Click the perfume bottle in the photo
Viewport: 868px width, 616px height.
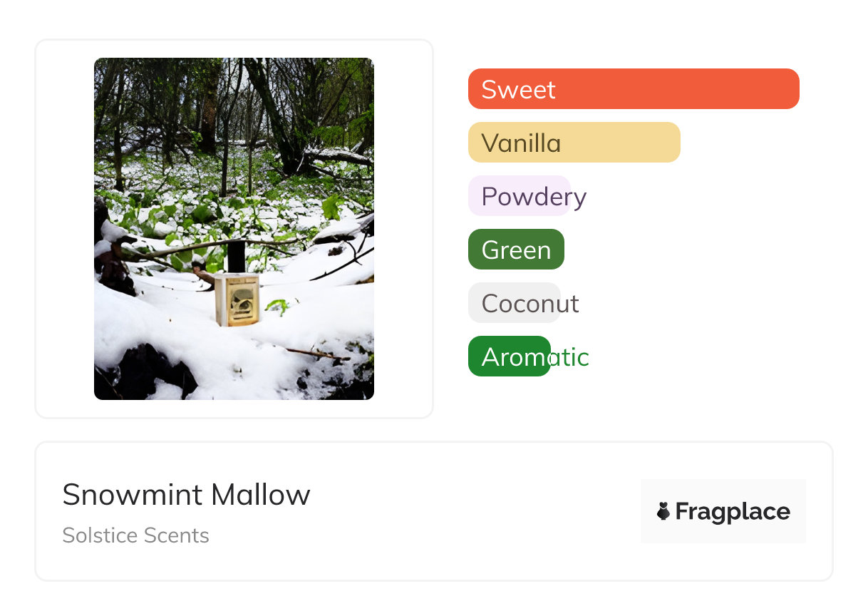click(237, 299)
